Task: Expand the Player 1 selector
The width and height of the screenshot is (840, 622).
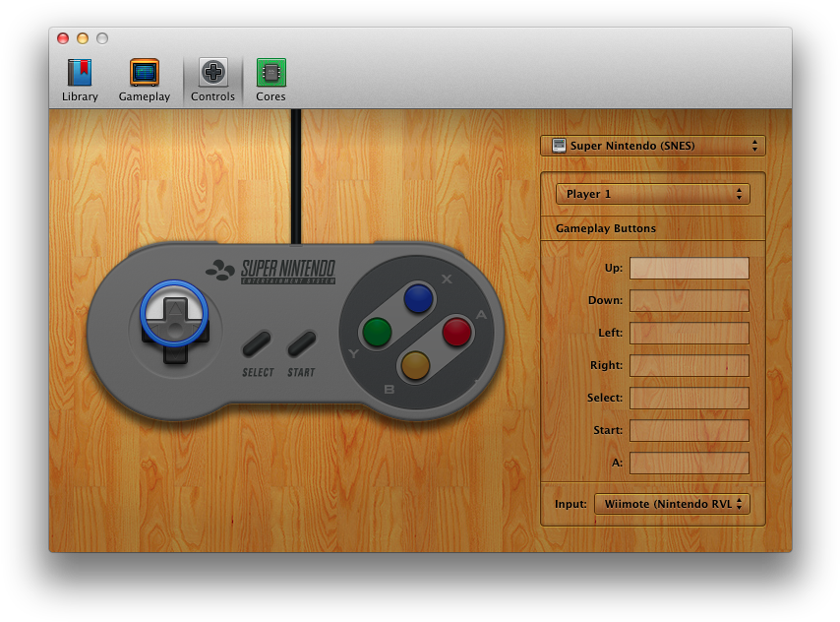Action: pyautogui.click(x=653, y=194)
